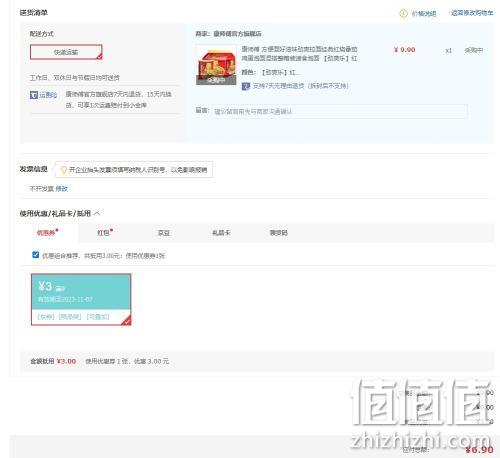Image resolution: width=500 pixels, height=458 pixels.
Task: Click the instant noodle product title link
Action: tap(299, 54)
